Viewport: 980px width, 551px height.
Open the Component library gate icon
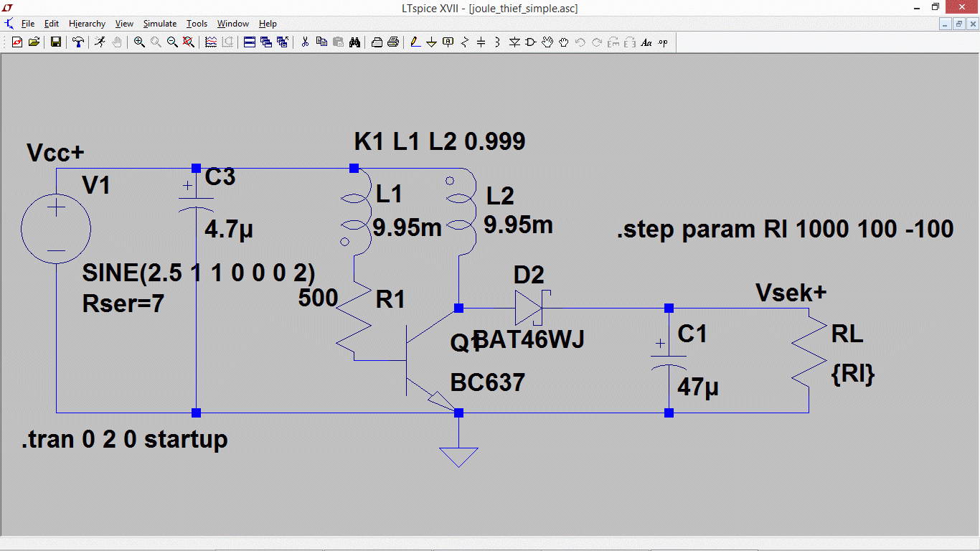pos(531,42)
